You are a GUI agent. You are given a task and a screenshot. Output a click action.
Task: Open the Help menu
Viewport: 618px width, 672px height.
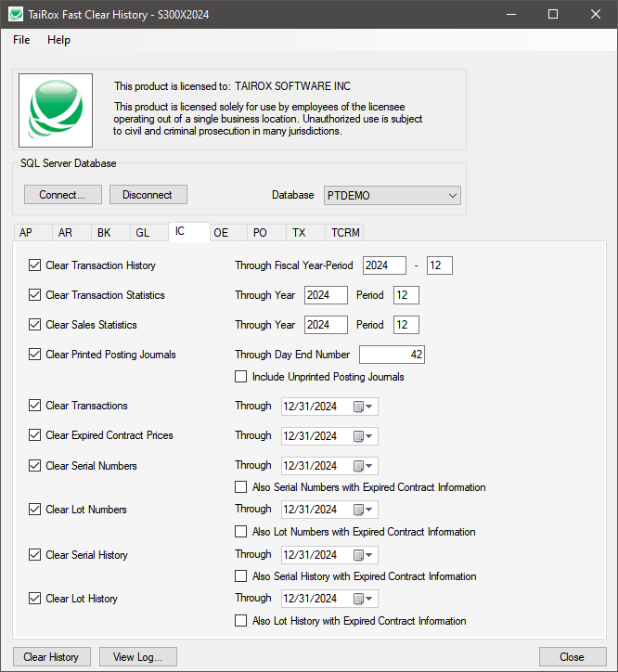[x=59, y=40]
